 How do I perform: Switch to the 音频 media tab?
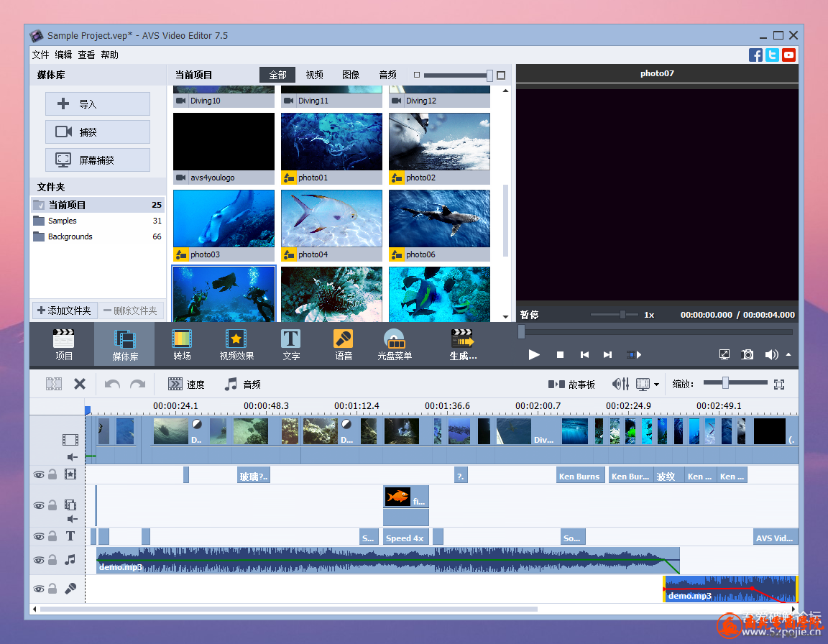(x=387, y=75)
